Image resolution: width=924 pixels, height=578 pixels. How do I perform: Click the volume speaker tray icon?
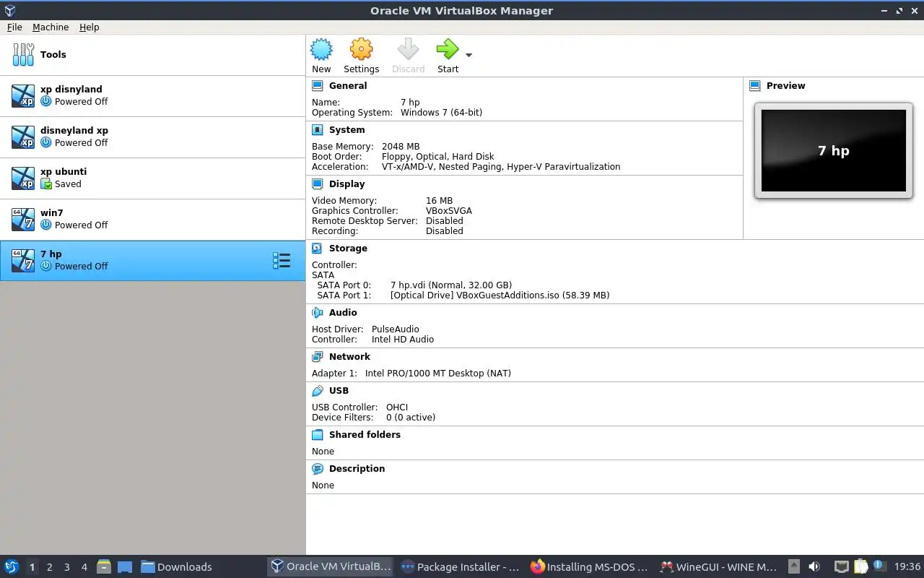pos(814,567)
